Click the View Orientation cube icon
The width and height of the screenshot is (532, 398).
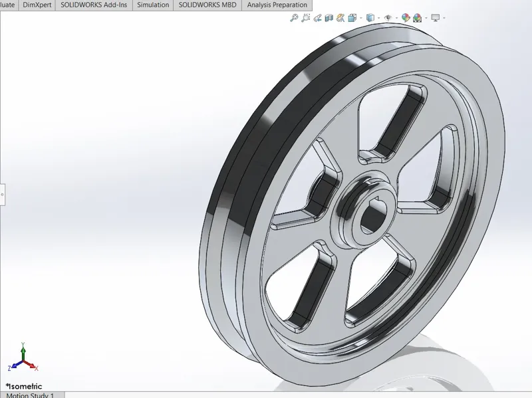352,18
